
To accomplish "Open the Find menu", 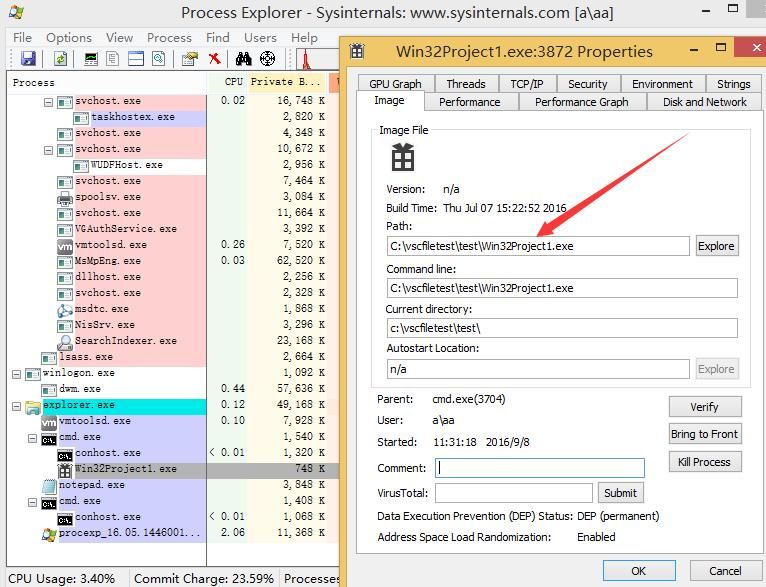I will pos(217,38).
